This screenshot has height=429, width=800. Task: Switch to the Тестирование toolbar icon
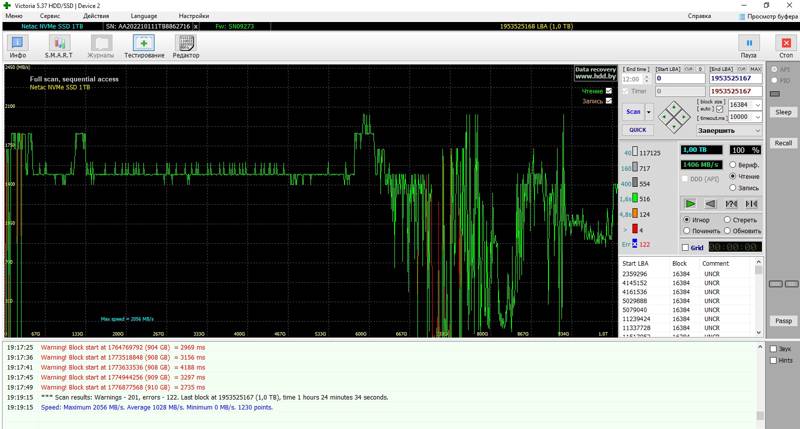(x=144, y=45)
